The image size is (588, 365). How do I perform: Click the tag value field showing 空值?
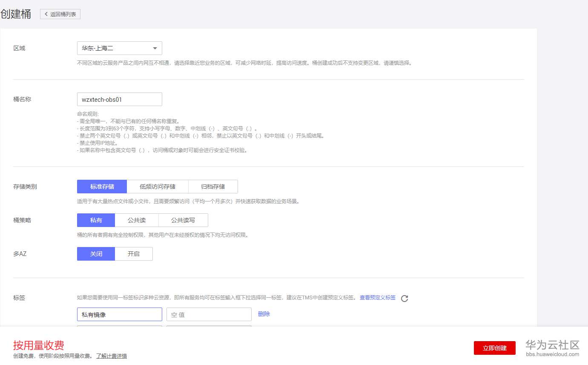tap(209, 314)
